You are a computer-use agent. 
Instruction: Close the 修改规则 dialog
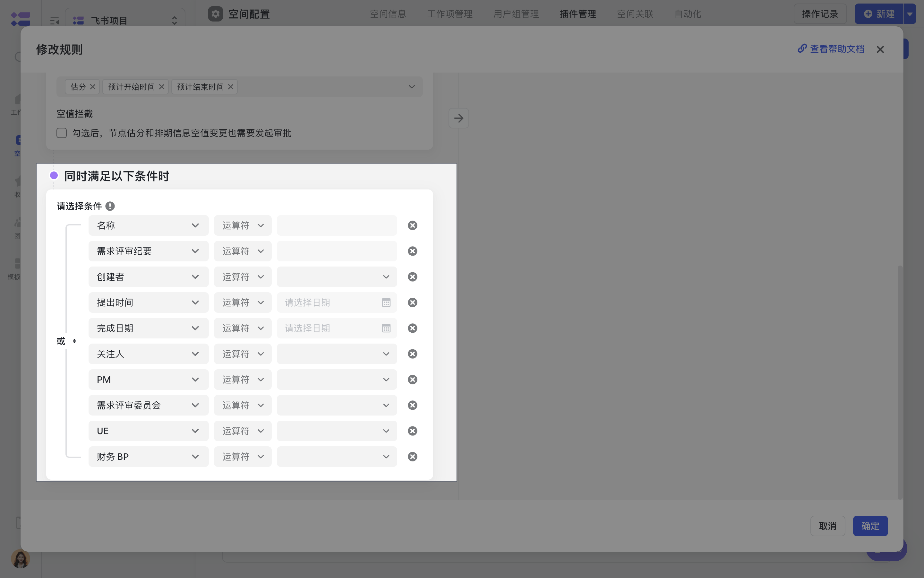880,49
